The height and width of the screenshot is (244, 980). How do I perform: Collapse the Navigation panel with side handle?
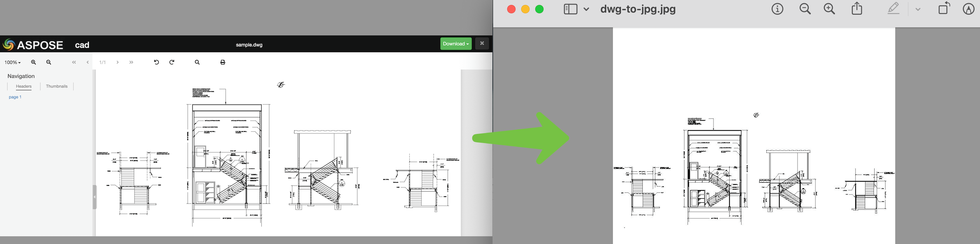pos(94,197)
